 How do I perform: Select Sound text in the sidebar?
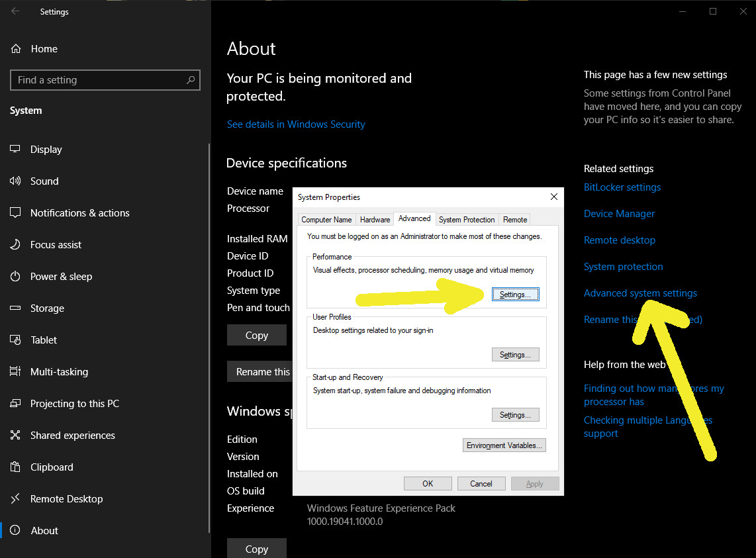coord(44,181)
